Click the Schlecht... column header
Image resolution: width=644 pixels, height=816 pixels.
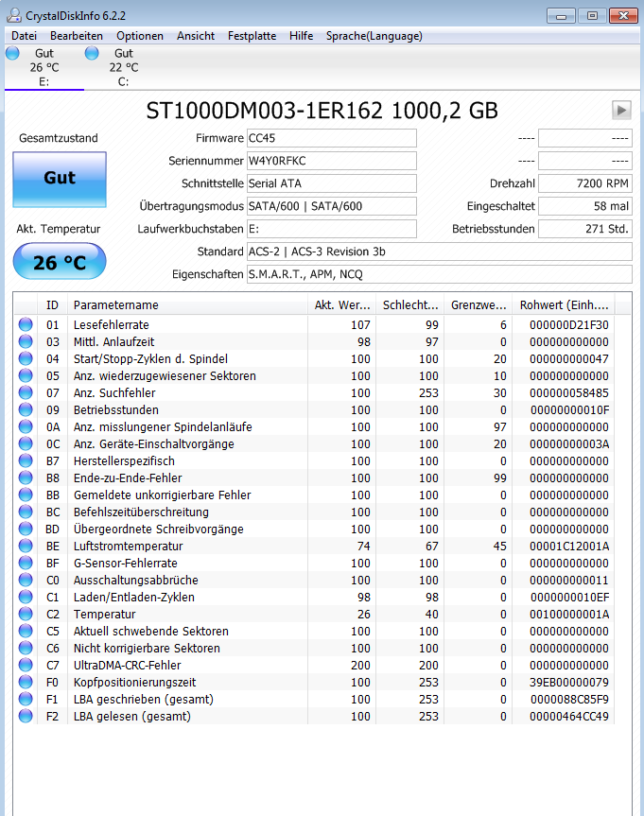[x=410, y=305]
